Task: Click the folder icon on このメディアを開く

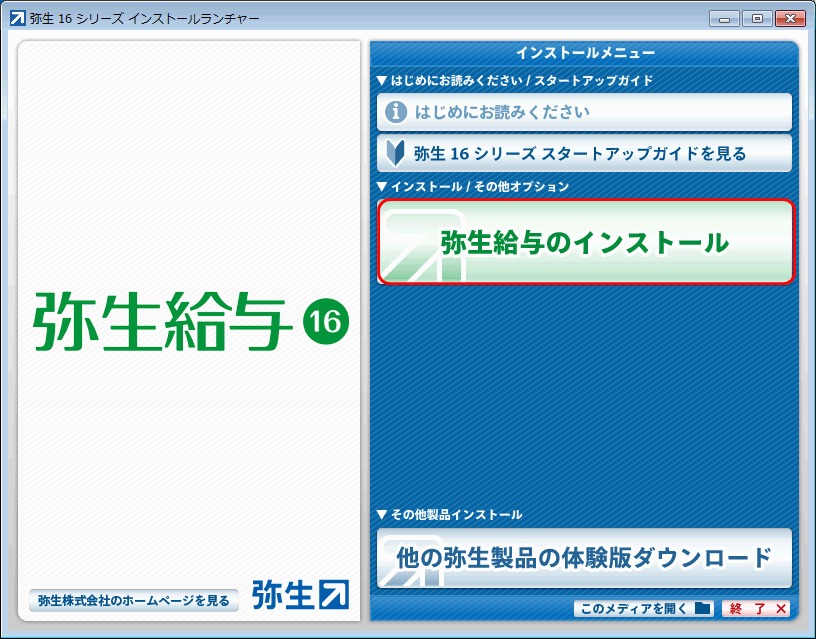Action: point(703,608)
